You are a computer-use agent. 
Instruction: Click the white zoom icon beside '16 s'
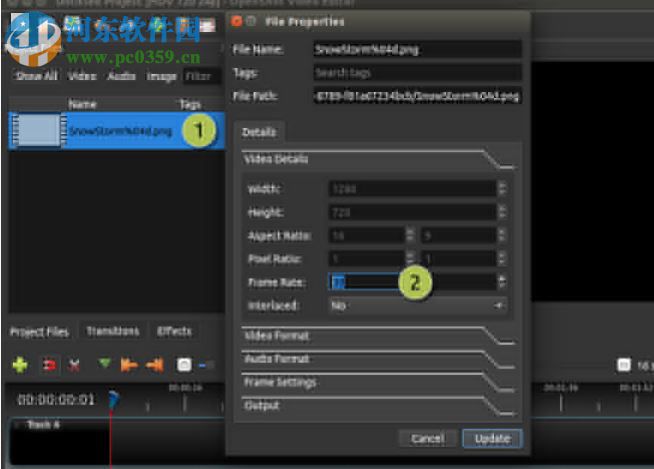tap(624, 365)
